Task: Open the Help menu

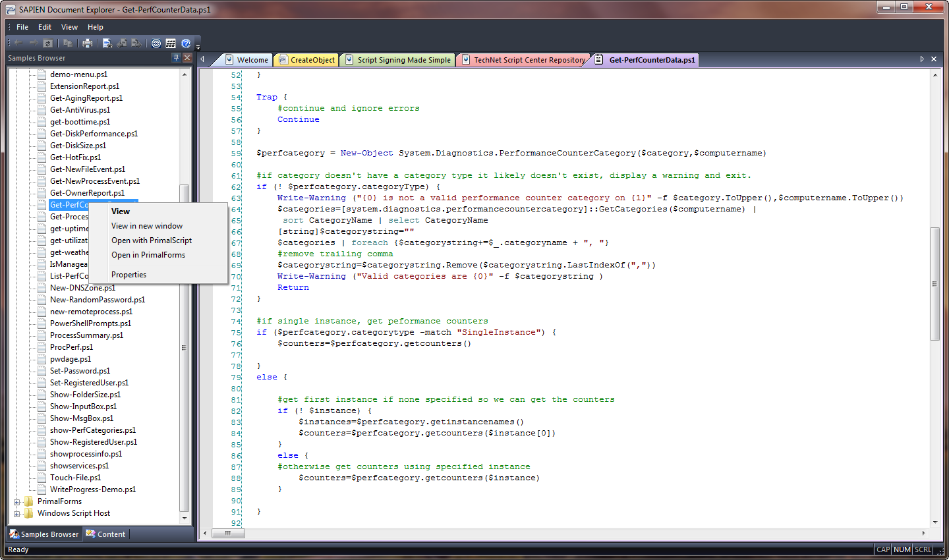Action: tap(96, 27)
